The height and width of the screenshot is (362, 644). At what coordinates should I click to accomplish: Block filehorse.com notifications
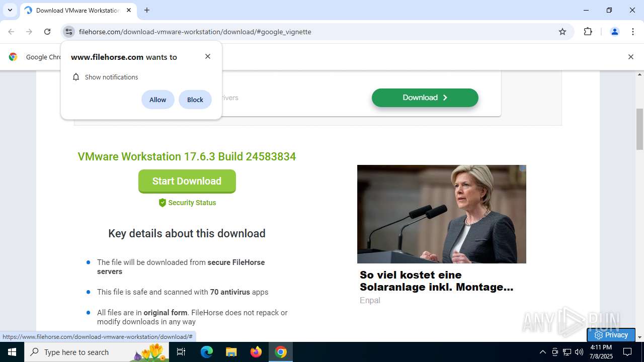coord(195,100)
